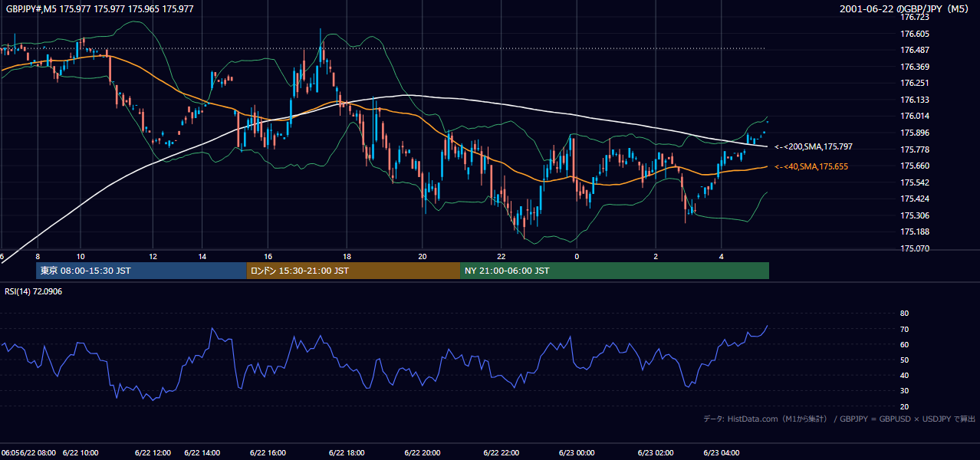Click RSI scale value 40
This screenshot has width=980, height=460.
904,375
